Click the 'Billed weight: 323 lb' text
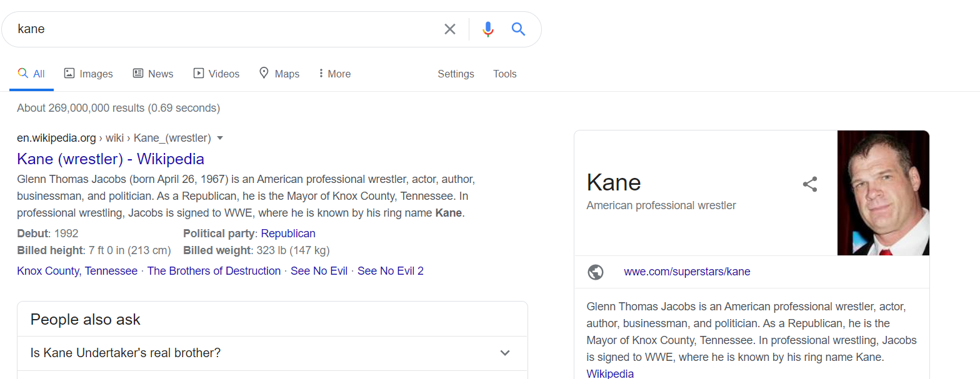The height and width of the screenshot is (379, 980). pos(256,250)
